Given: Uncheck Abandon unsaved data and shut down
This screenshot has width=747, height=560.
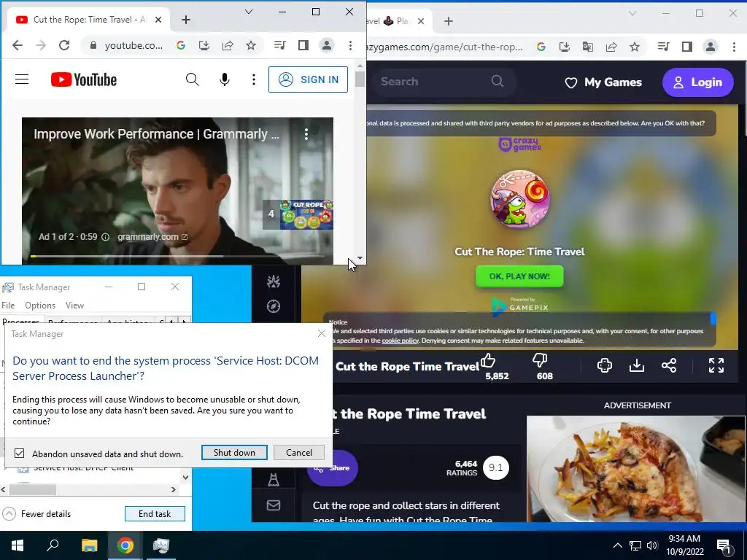Looking at the screenshot, I should pyautogui.click(x=19, y=454).
